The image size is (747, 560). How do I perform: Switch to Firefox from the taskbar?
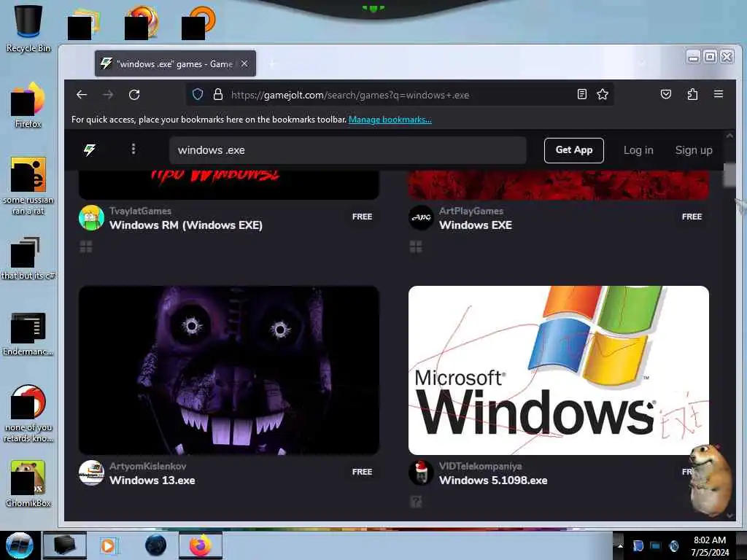point(201,545)
